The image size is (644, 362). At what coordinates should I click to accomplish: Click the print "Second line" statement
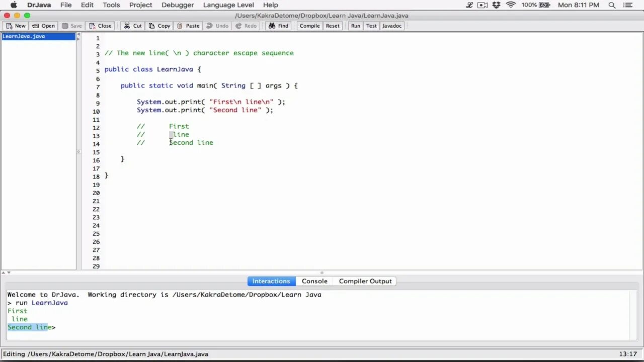point(205,110)
